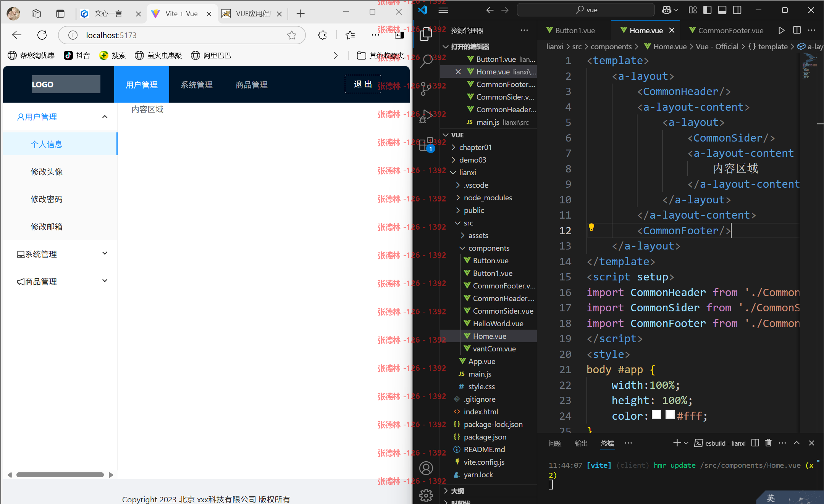824x504 pixels.
Task: Open the Source Control view in VS Code
Action: pyautogui.click(x=426, y=89)
